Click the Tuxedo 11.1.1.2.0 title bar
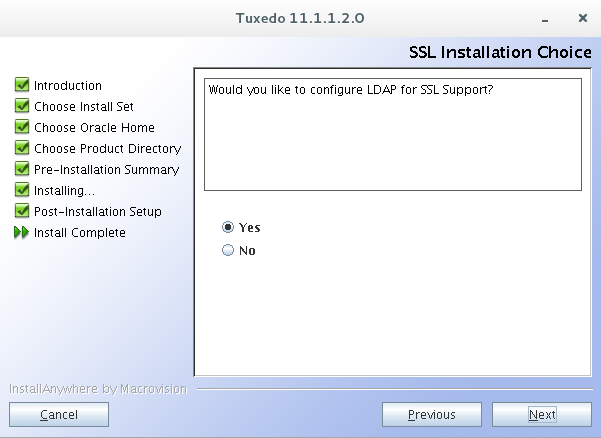The image size is (601, 438). (x=300, y=18)
